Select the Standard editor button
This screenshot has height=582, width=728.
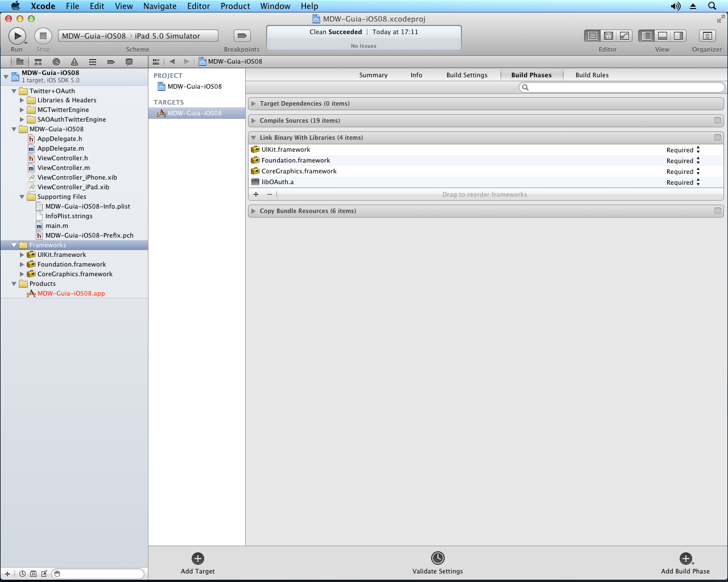point(592,36)
